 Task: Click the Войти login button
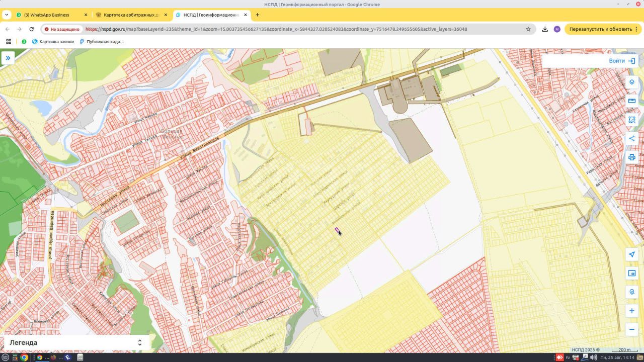point(621,61)
